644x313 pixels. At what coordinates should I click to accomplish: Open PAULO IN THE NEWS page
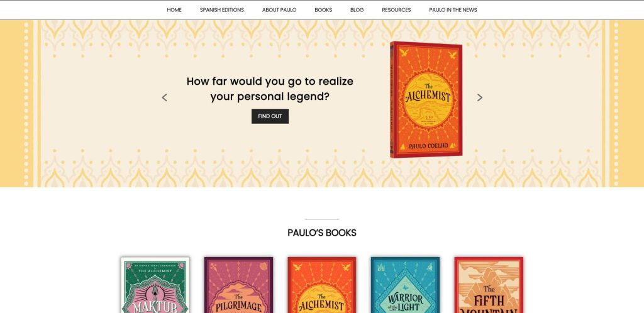point(453,10)
